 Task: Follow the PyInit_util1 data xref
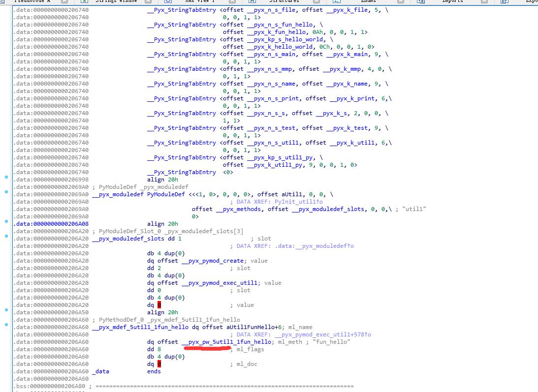click(x=298, y=202)
